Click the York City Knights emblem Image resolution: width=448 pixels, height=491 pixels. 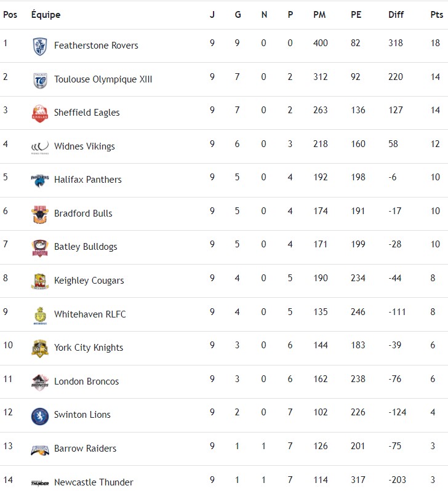coord(40,348)
